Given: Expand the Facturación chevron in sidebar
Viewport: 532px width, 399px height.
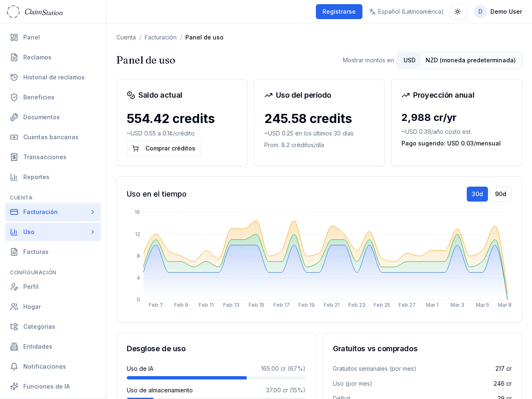Looking at the screenshot, I should [93, 212].
